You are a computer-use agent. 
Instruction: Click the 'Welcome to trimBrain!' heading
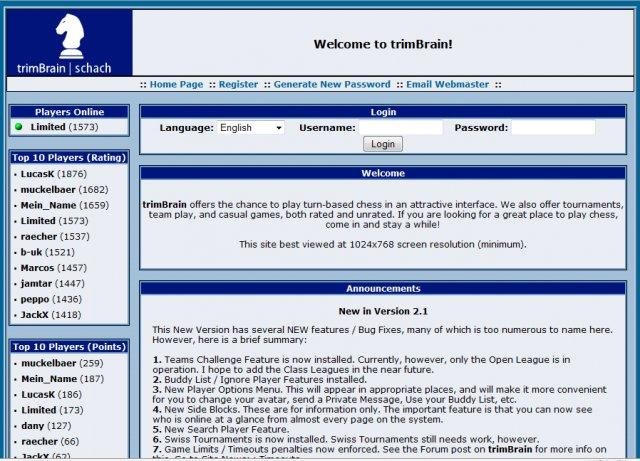point(383,44)
